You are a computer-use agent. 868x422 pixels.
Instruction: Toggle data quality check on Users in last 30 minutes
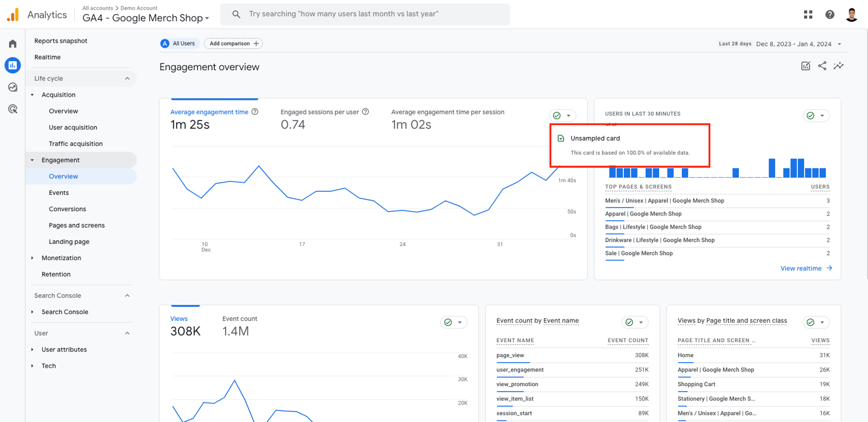click(816, 115)
